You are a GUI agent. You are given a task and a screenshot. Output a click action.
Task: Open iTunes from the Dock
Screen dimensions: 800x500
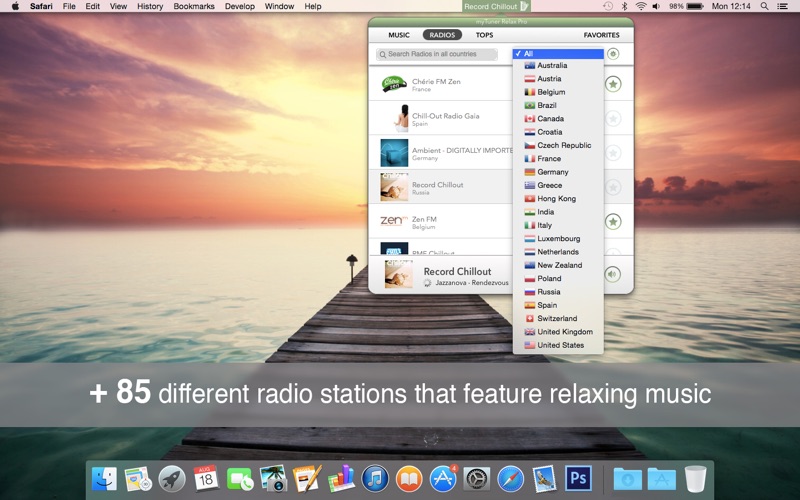point(375,479)
